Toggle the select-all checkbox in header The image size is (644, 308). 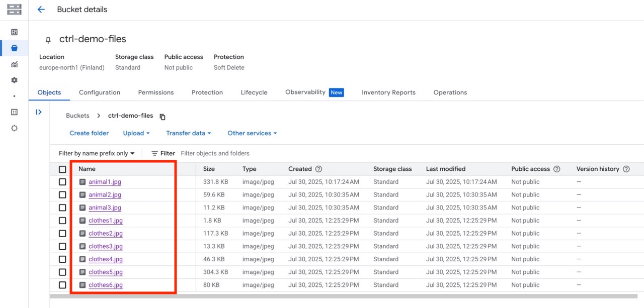tap(62, 169)
